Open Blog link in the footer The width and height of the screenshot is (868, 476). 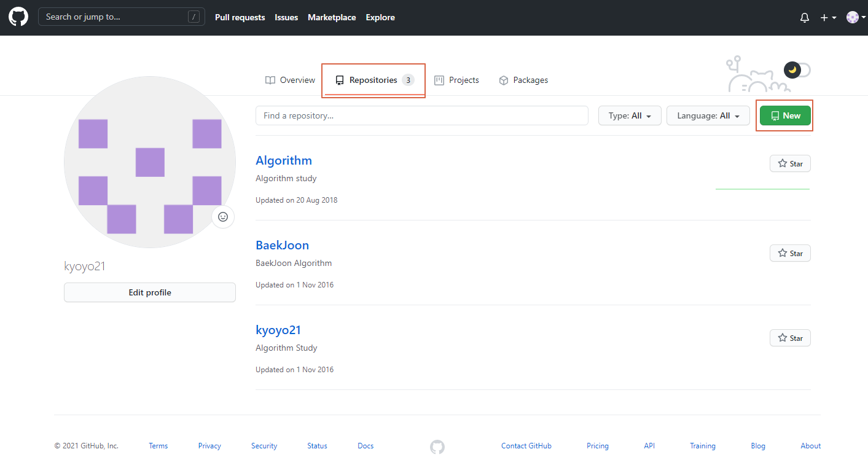pyautogui.click(x=758, y=446)
